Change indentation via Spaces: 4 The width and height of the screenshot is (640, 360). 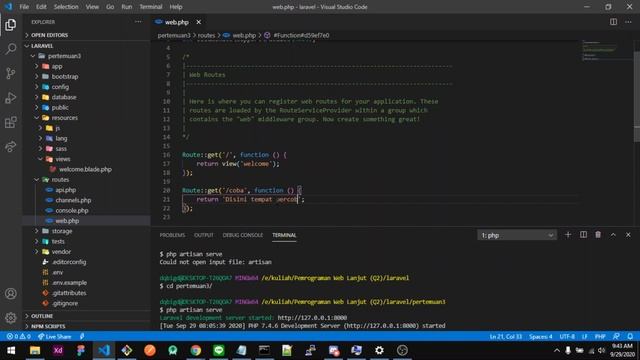point(540,336)
